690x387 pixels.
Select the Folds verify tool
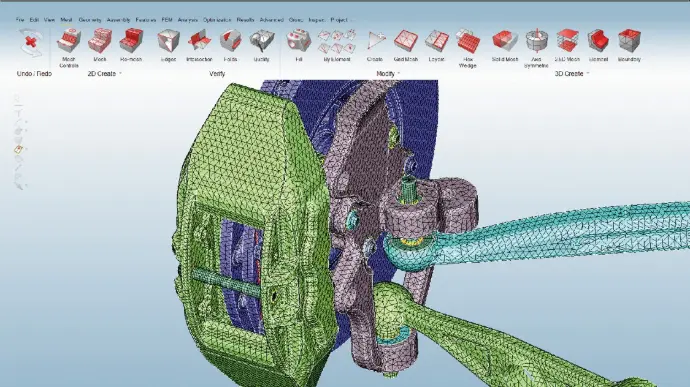(230, 41)
